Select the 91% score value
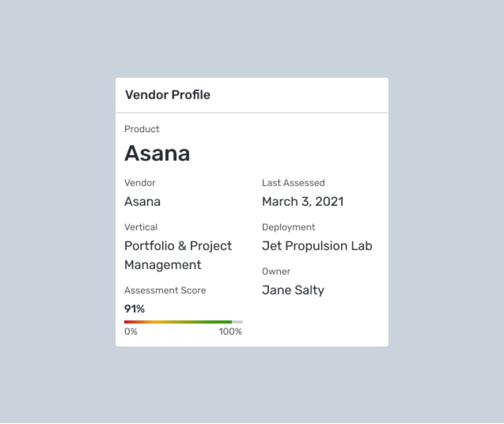504x424 pixels. point(134,309)
